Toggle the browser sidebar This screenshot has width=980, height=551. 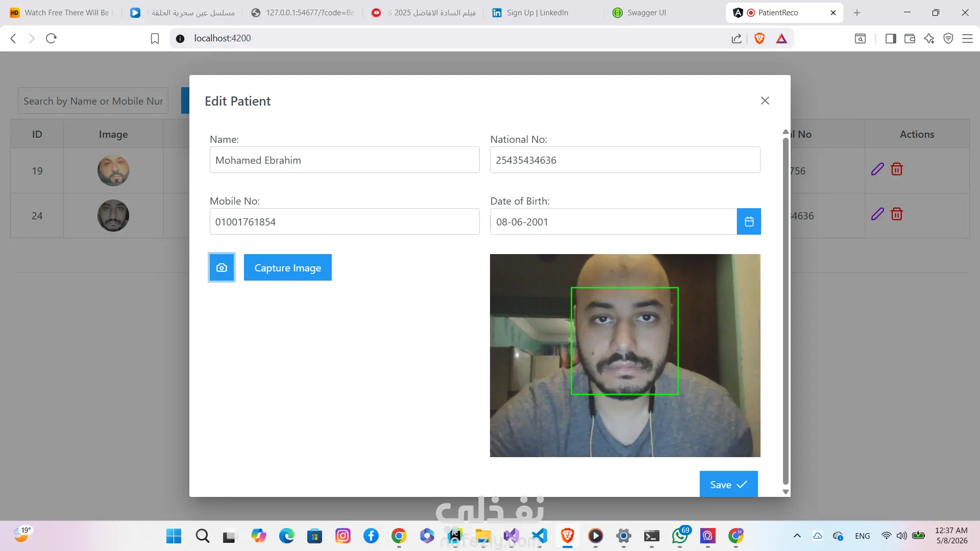click(x=891, y=38)
